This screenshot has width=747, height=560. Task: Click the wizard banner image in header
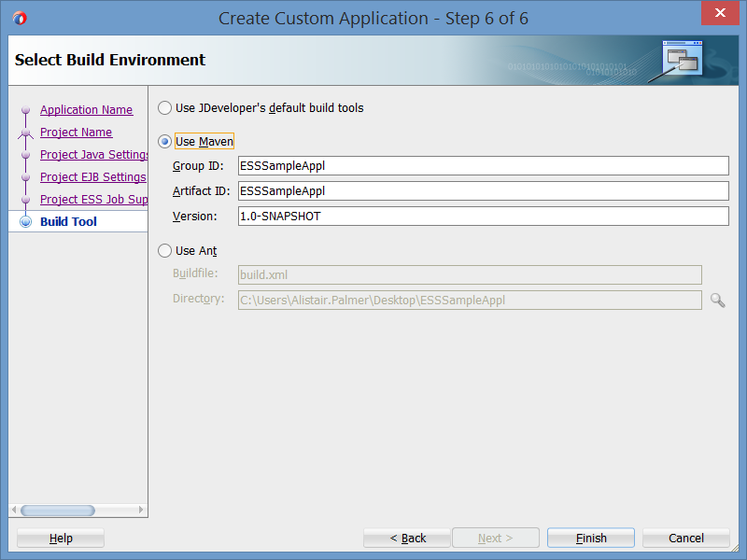pos(681,60)
